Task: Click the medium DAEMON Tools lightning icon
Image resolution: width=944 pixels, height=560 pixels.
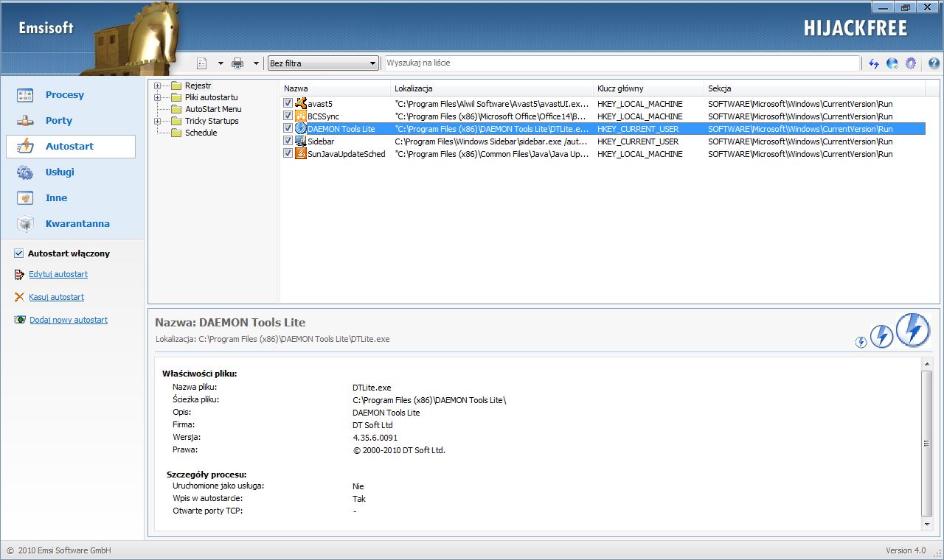Action: (882, 337)
